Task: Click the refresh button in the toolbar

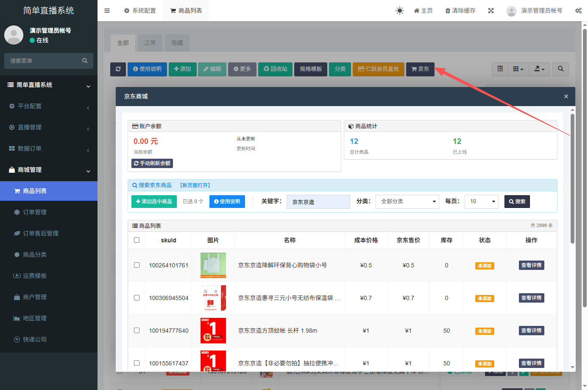Action: tap(118, 69)
